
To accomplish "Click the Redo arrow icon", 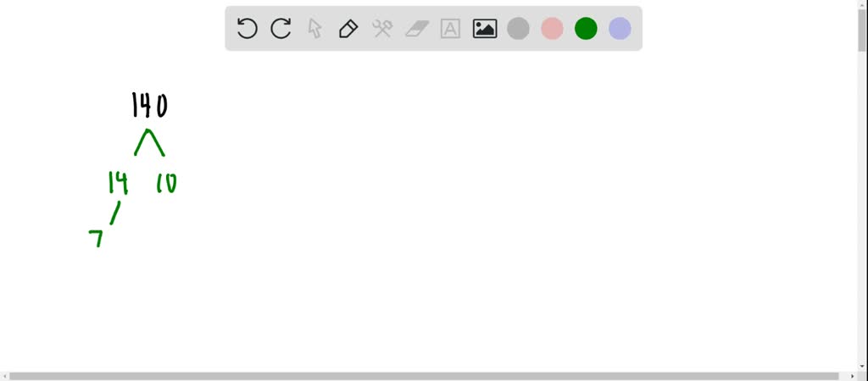I will [281, 28].
